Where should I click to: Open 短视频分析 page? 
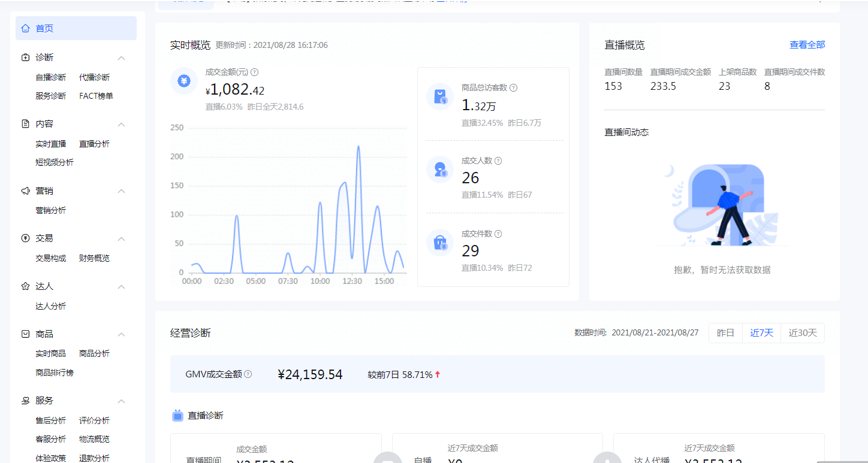pyautogui.click(x=55, y=162)
